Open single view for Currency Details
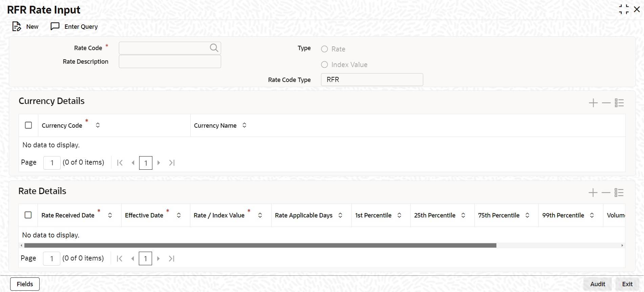644x292 pixels. (x=619, y=103)
